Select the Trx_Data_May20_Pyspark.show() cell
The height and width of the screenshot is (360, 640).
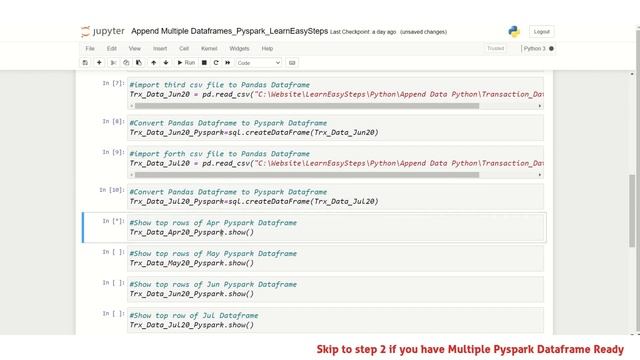point(336,258)
